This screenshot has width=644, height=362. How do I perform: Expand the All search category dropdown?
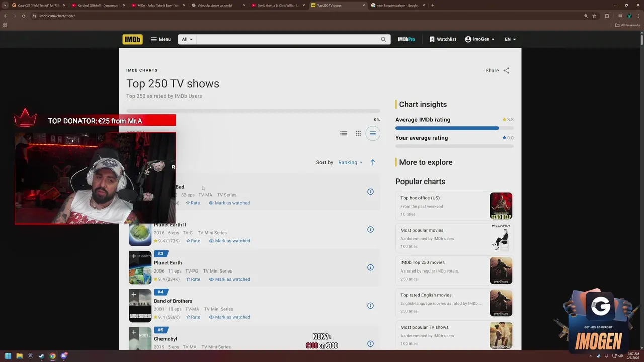point(187,39)
